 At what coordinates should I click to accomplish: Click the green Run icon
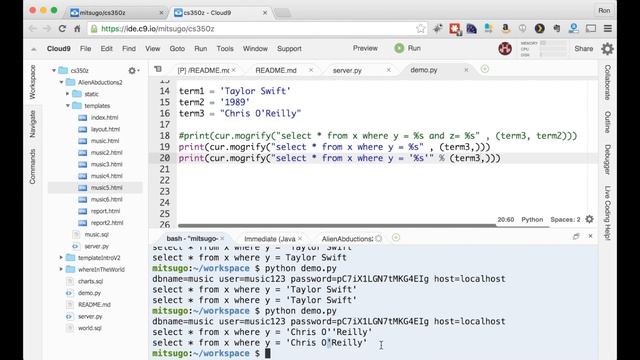399,48
